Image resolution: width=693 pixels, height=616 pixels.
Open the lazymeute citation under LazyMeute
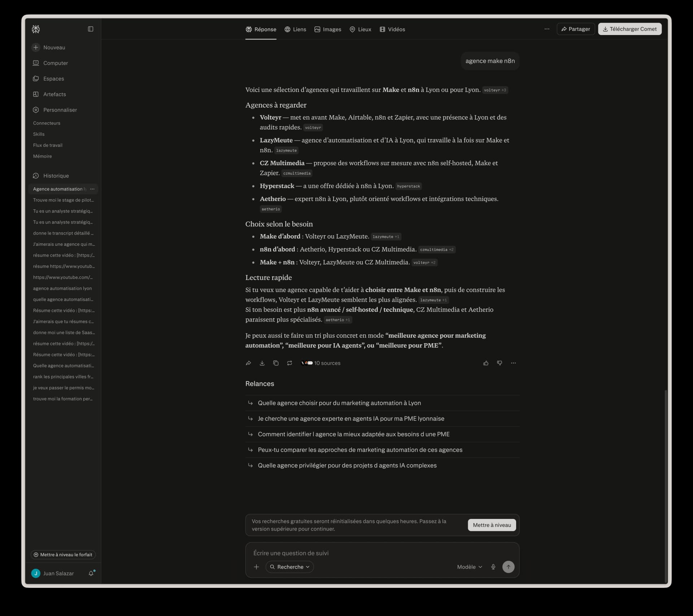tap(286, 150)
